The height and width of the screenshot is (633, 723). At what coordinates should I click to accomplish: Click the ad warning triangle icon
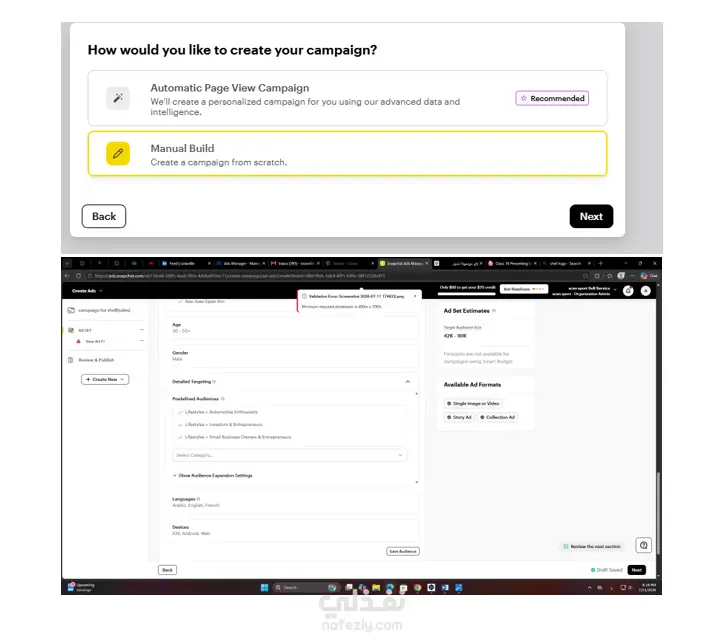pos(78,341)
